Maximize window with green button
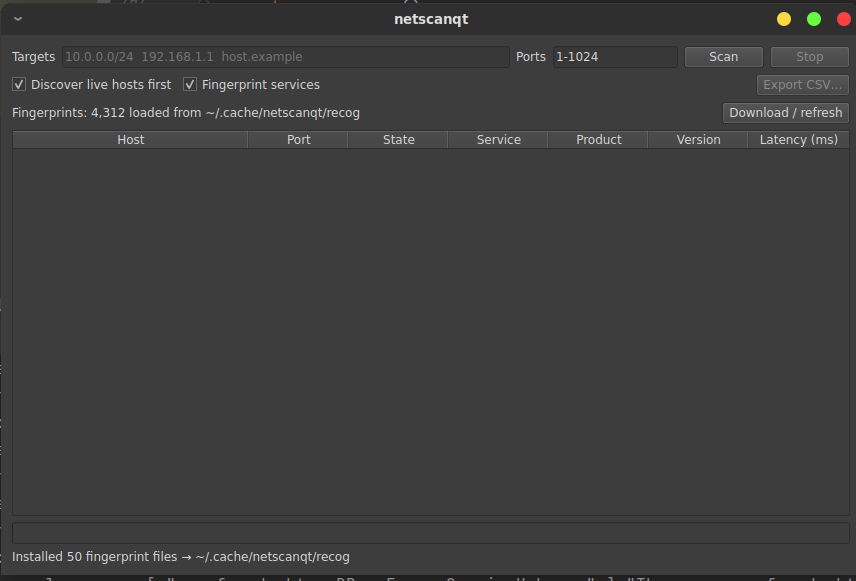The width and height of the screenshot is (856, 581). click(x=814, y=19)
